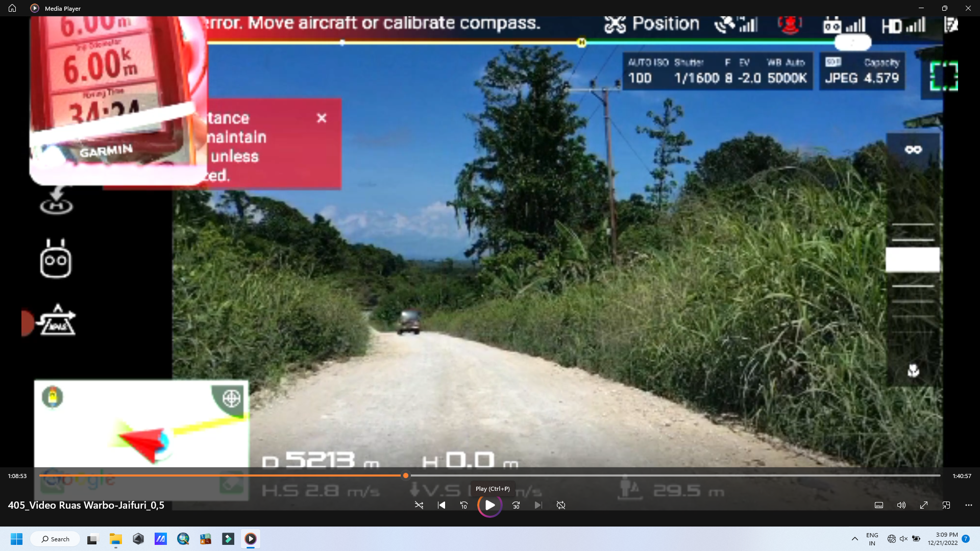Skip forward 30 seconds

click(516, 505)
